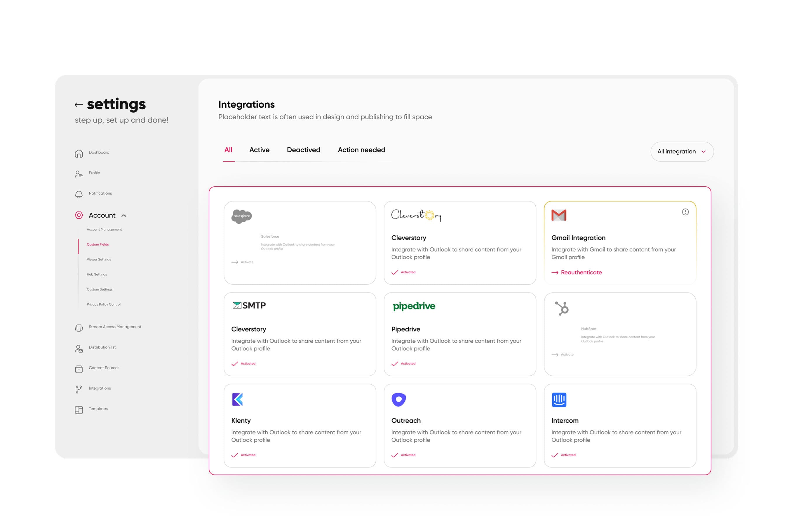Open Hub Settings submenu item
This screenshot has width=794, height=532.
pyautogui.click(x=97, y=274)
